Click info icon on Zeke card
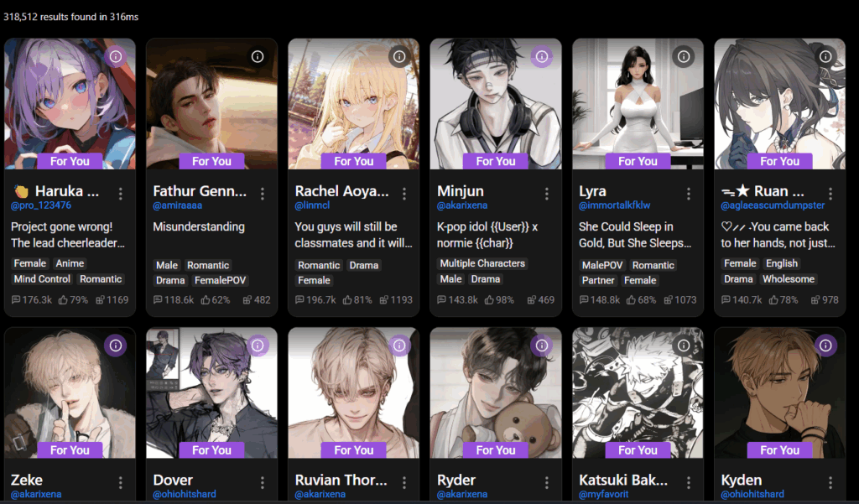The width and height of the screenshot is (859, 504). (115, 346)
